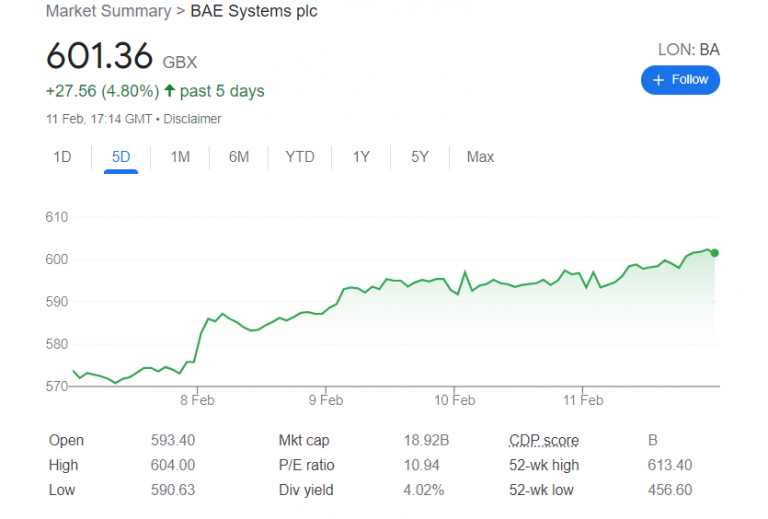The height and width of the screenshot is (519, 768).
Task: Show the 1M chart range
Action: click(180, 157)
